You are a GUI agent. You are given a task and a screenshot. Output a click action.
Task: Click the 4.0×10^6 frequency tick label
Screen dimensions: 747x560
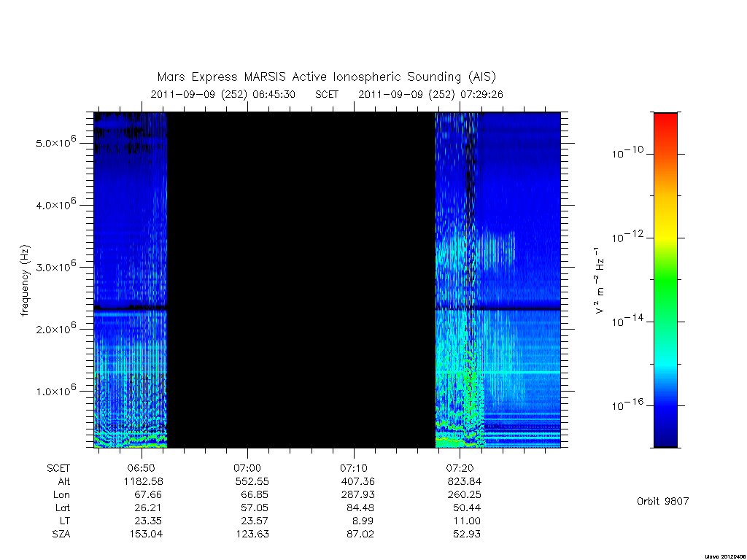(55, 204)
